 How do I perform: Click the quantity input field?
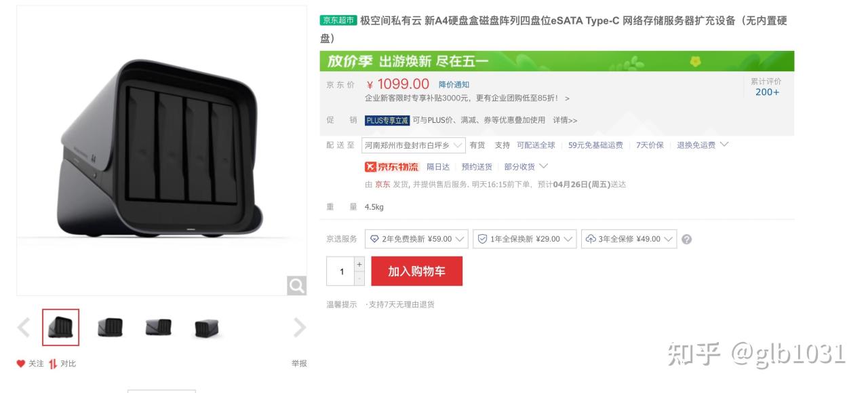[341, 272]
